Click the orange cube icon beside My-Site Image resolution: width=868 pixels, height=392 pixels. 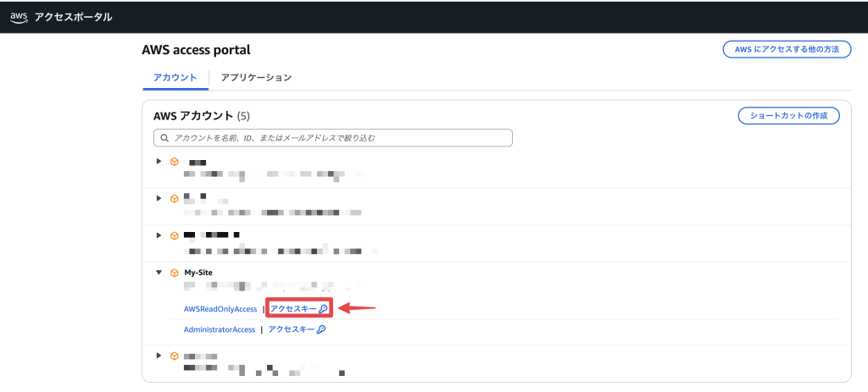click(x=175, y=273)
